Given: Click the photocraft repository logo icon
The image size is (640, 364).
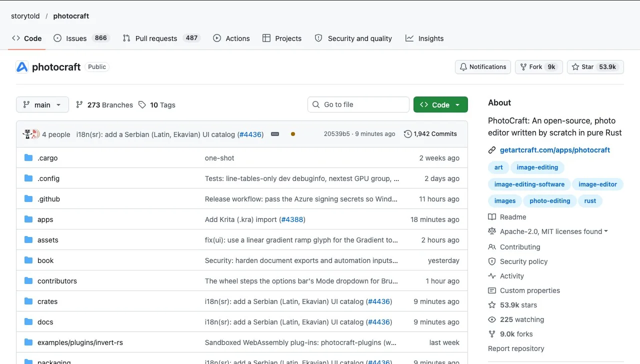Looking at the screenshot, I should [x=22, y=67].
